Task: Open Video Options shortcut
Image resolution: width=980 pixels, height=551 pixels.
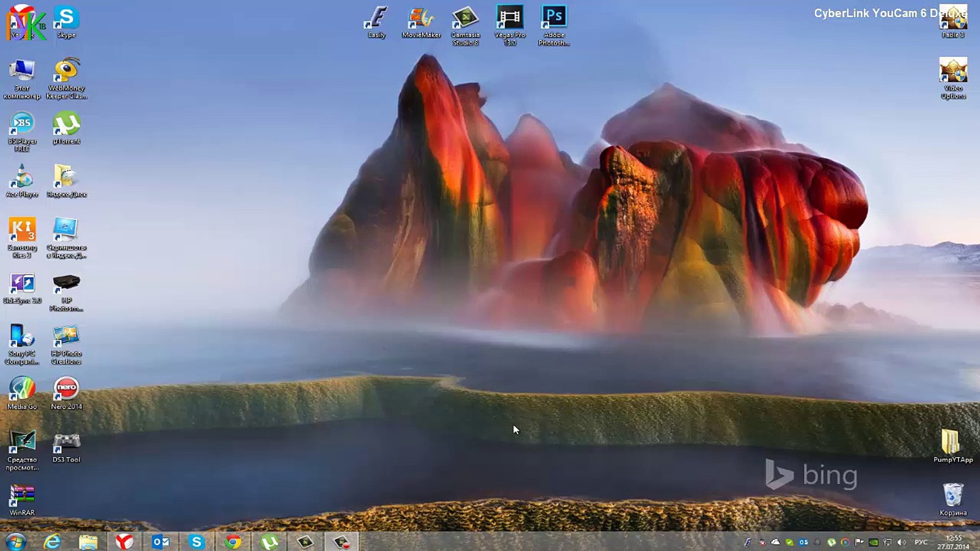Action: [x=953, y=79]
